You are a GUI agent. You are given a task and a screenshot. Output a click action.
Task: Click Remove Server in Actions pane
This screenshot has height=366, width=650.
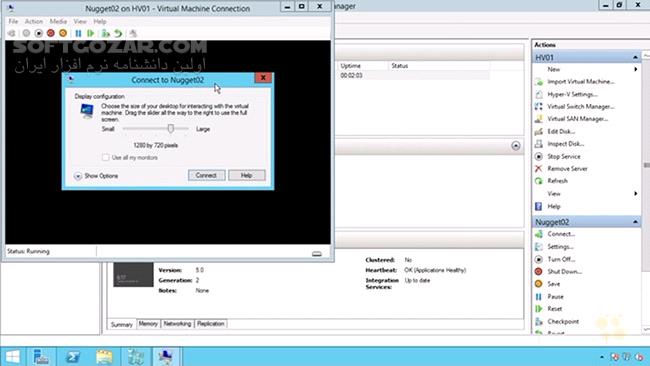click(567, 169)
